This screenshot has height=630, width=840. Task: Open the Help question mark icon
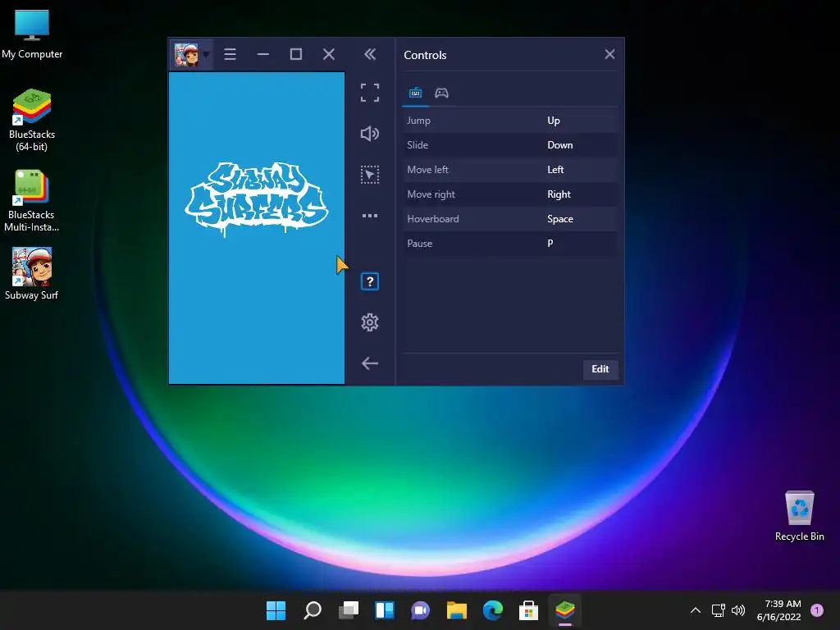pyautogui.click(x=370, y=282)
